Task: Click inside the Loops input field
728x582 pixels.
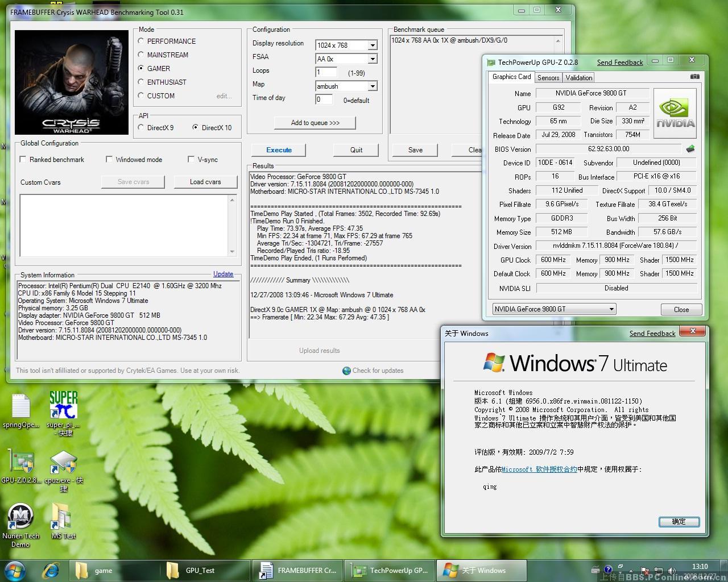Action: (326, 72)
